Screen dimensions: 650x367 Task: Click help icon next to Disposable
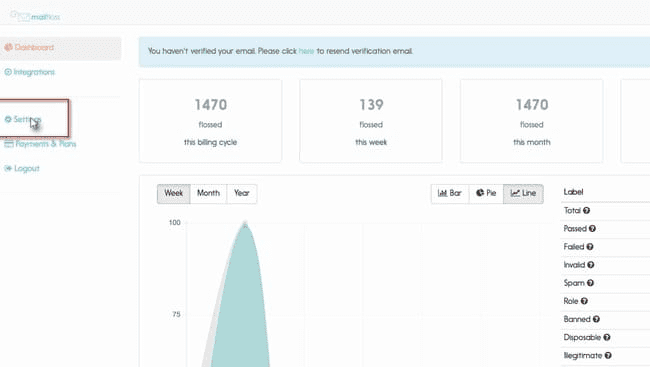607,338
